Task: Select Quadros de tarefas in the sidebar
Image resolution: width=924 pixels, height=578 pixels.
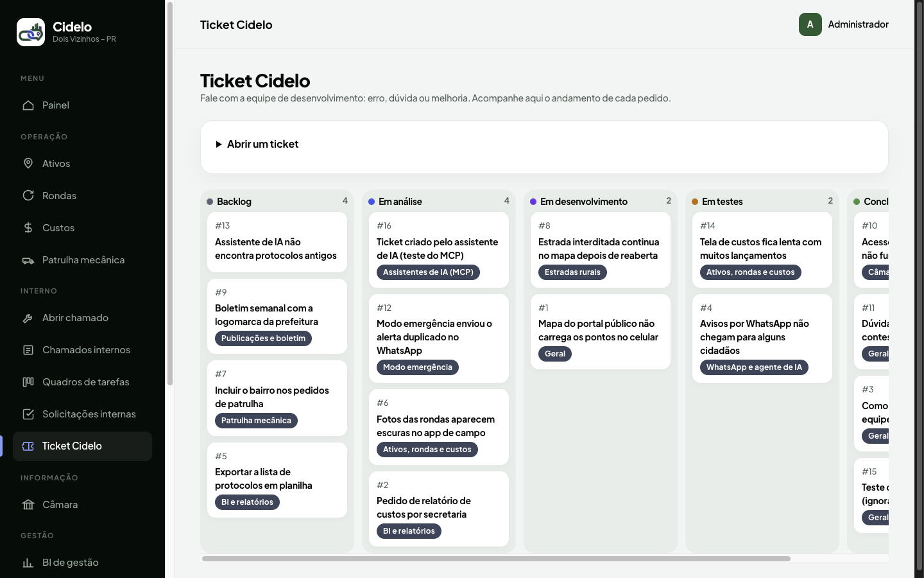Action: (82, 382)
